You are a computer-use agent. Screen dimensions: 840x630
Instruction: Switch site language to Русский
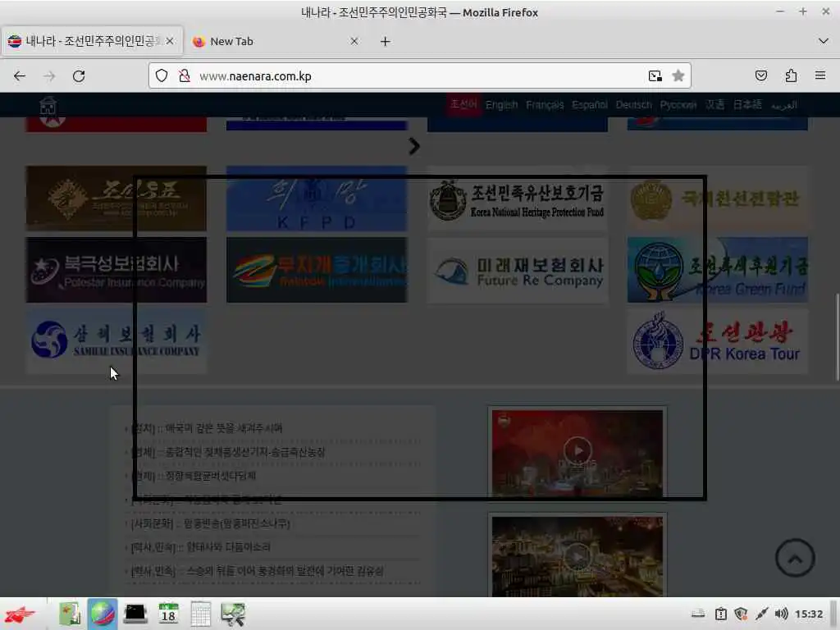pos(678,105)
